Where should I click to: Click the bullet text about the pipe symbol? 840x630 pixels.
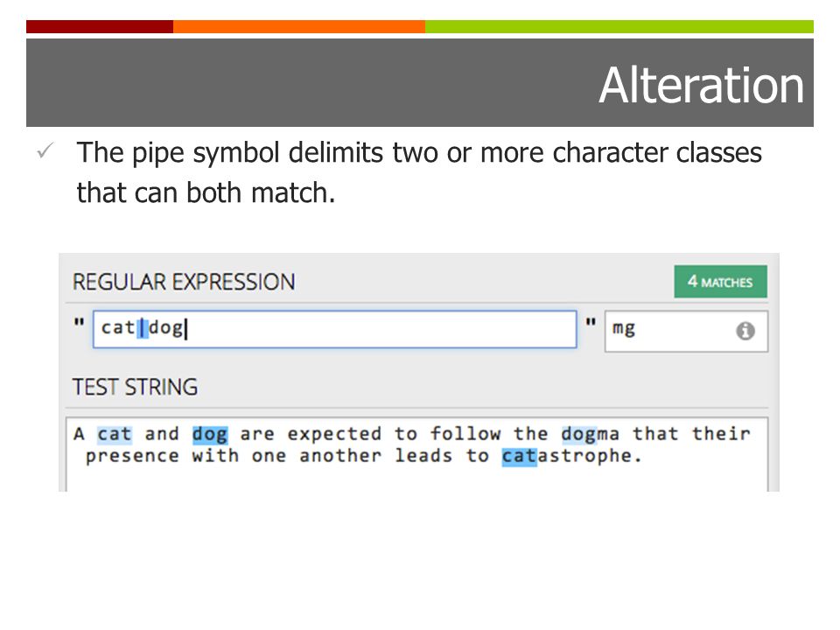coord(419,172)
